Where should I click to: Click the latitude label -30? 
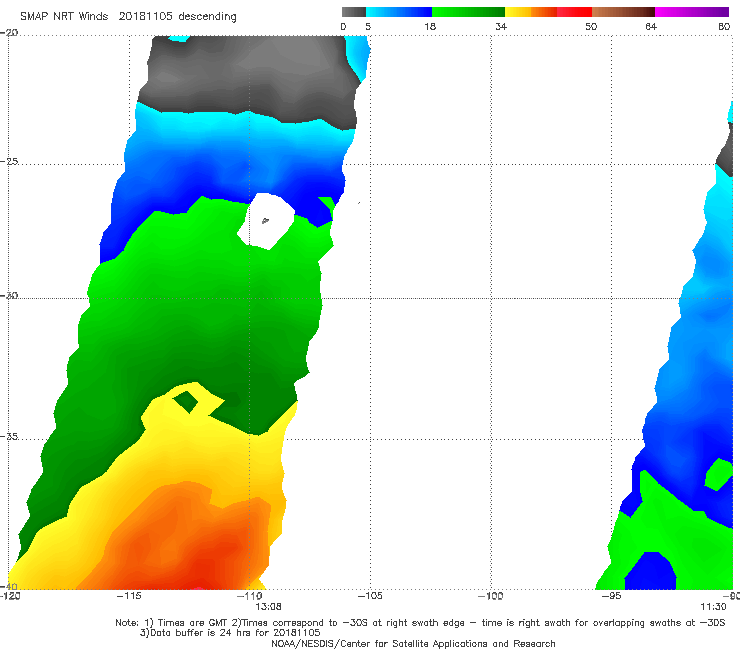[x=9, y=295]
